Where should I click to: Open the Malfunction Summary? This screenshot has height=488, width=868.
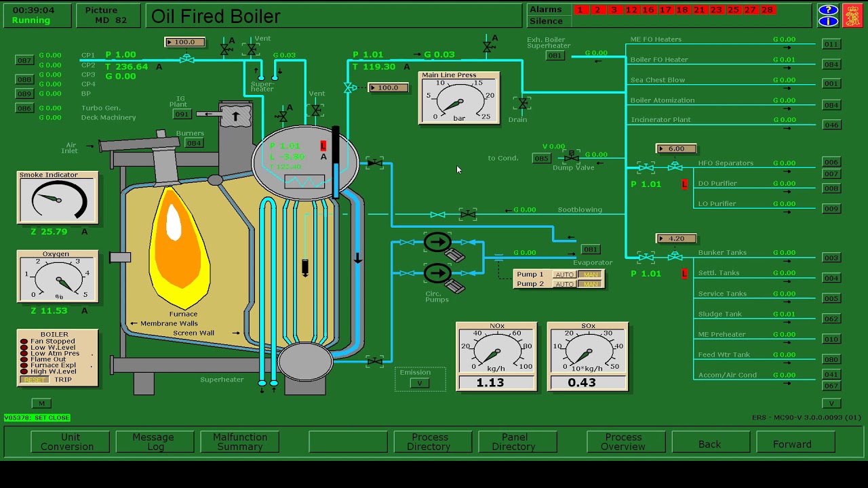point(239,442)
